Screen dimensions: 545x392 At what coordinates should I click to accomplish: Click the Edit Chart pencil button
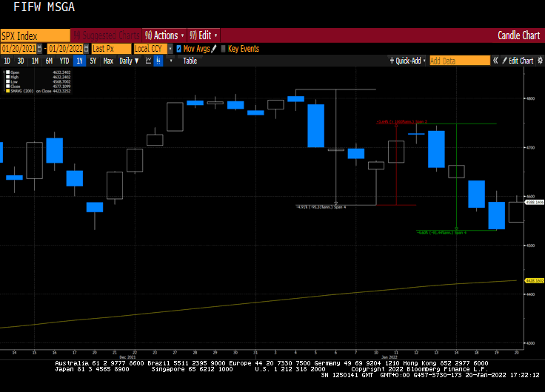[518, 61]
